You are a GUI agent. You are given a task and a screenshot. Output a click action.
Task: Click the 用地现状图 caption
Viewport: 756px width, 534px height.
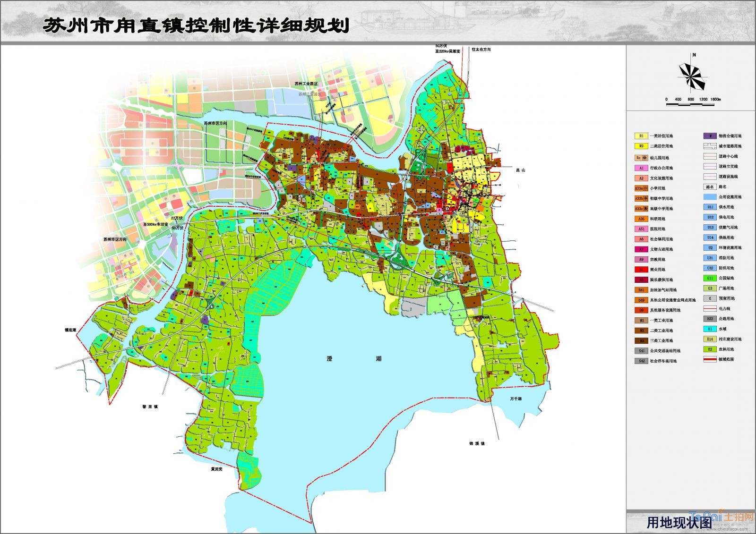point(679,523)
